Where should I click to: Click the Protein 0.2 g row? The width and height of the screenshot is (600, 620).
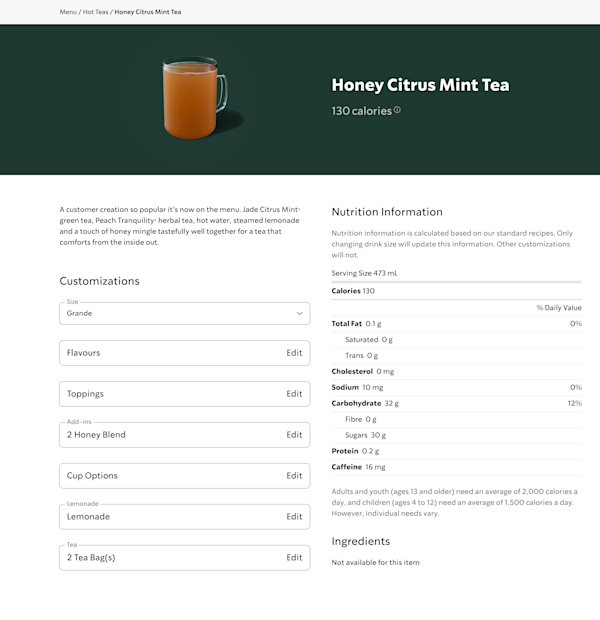[456, 451]
